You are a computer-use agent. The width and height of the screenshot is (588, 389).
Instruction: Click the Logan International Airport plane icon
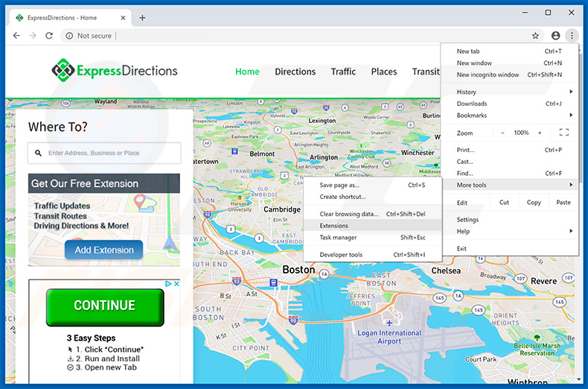389,323
